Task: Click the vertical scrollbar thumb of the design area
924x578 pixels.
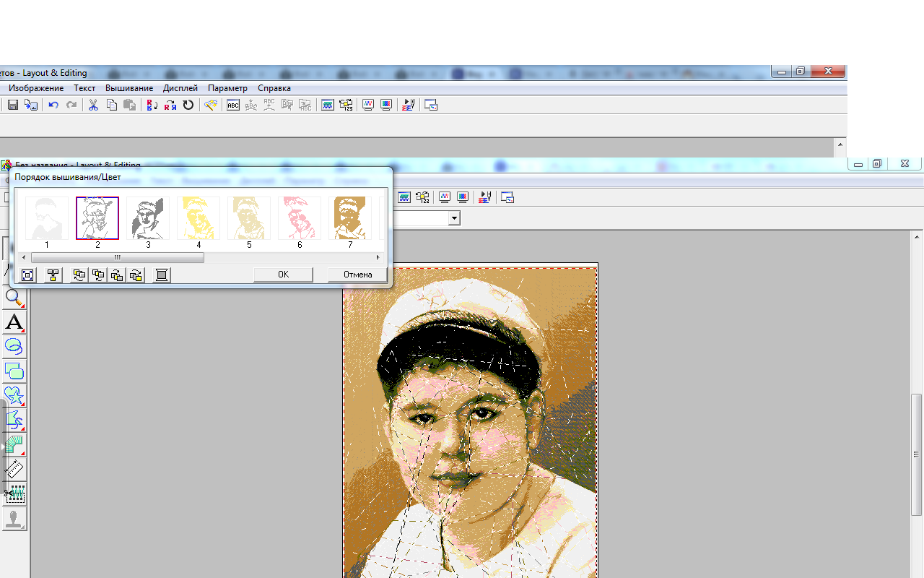Action: 917,454
